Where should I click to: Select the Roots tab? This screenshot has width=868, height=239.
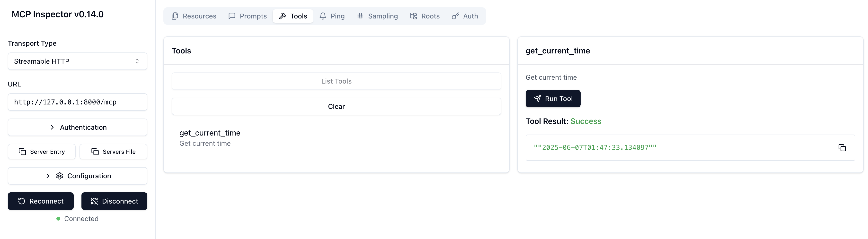pyautogui.click(x=425, y=16)
